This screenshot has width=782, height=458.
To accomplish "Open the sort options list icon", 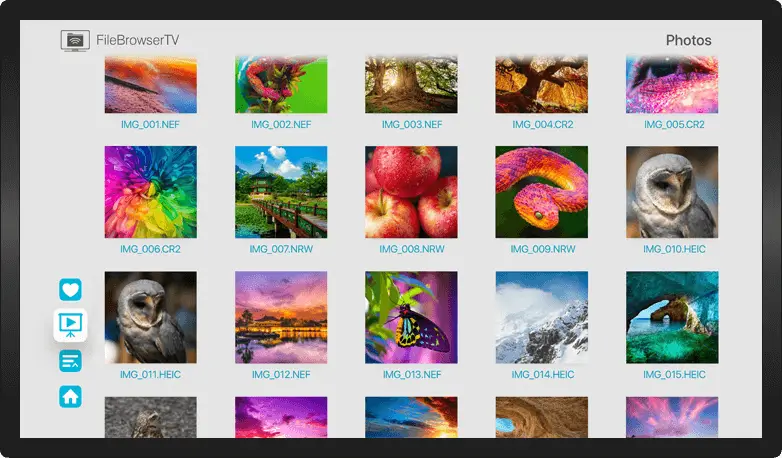I will [70, 361].
